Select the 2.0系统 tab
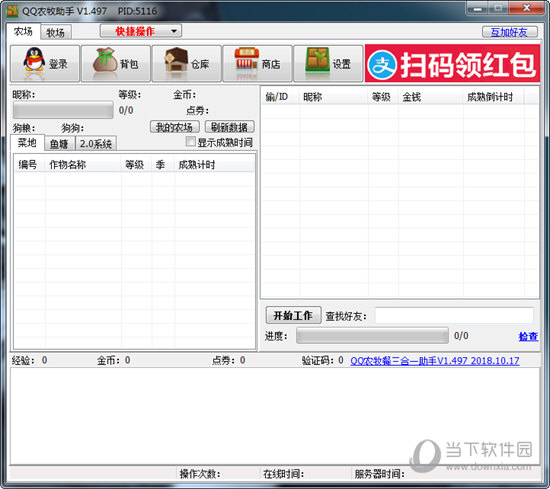 pos(95,144)
